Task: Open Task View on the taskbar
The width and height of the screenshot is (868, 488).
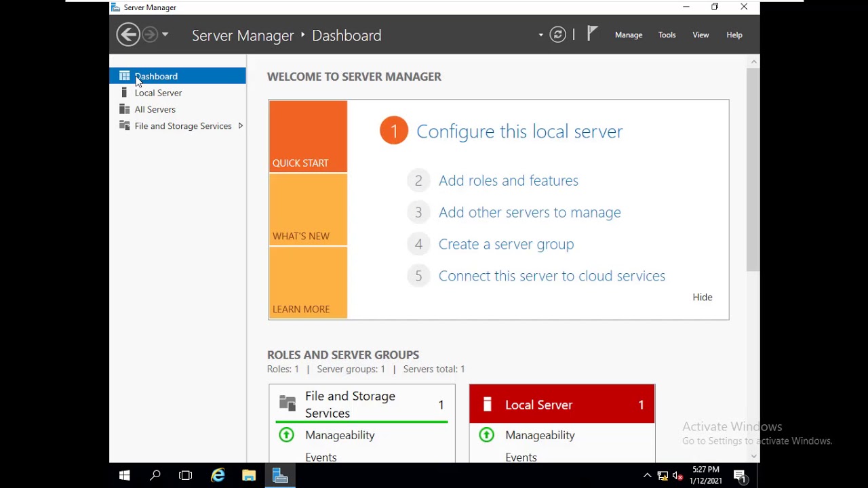Action: click(x=185, y=476)
